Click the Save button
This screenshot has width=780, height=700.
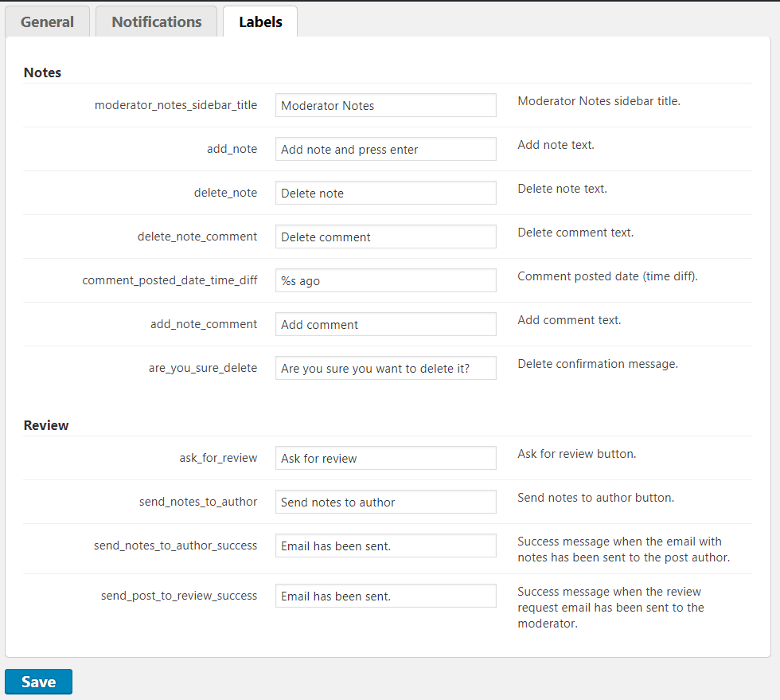[x=38, y=682]
